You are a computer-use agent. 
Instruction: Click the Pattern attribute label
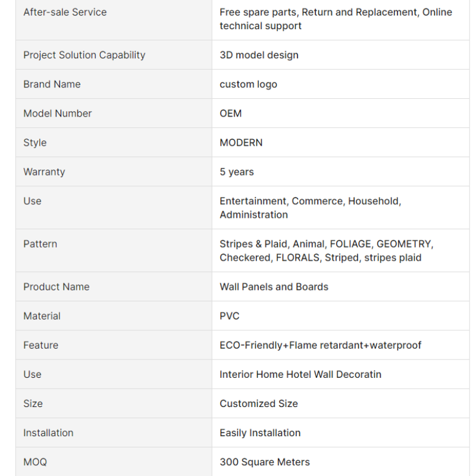40,244
